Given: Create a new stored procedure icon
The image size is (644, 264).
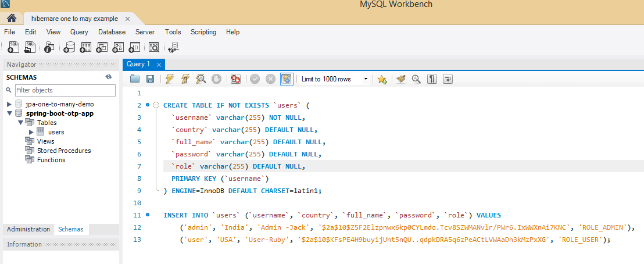Looking at the screenshot, I should [x=118, y=47].
